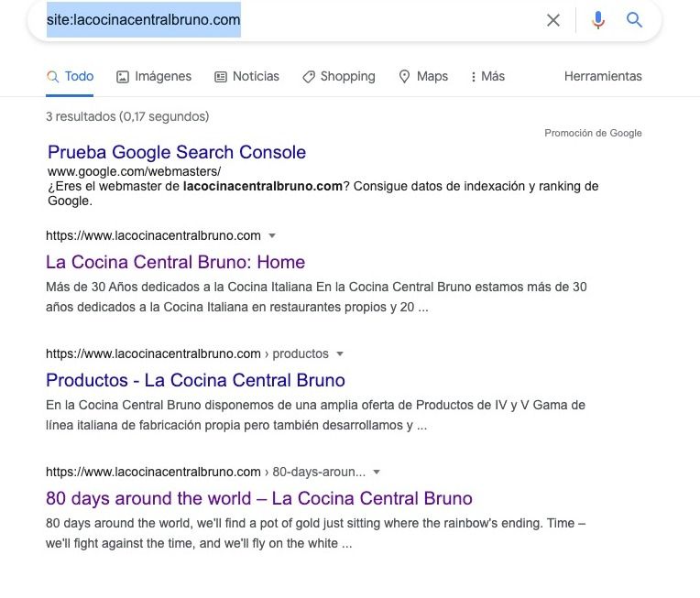The width and height of the screenshot is (700, 598).
Task: Open the Herramientas options
Action: [x=603, y=76]
